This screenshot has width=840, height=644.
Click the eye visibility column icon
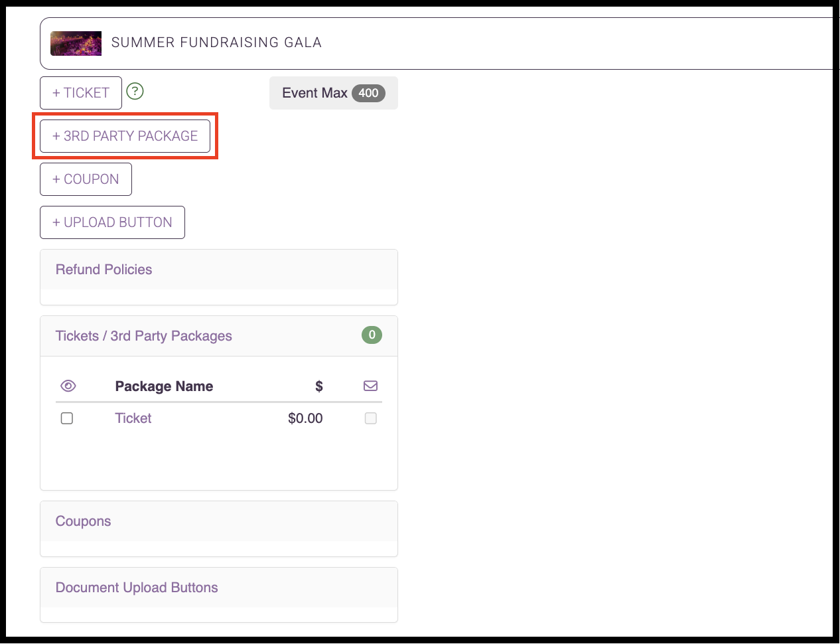tap(68, 386)
